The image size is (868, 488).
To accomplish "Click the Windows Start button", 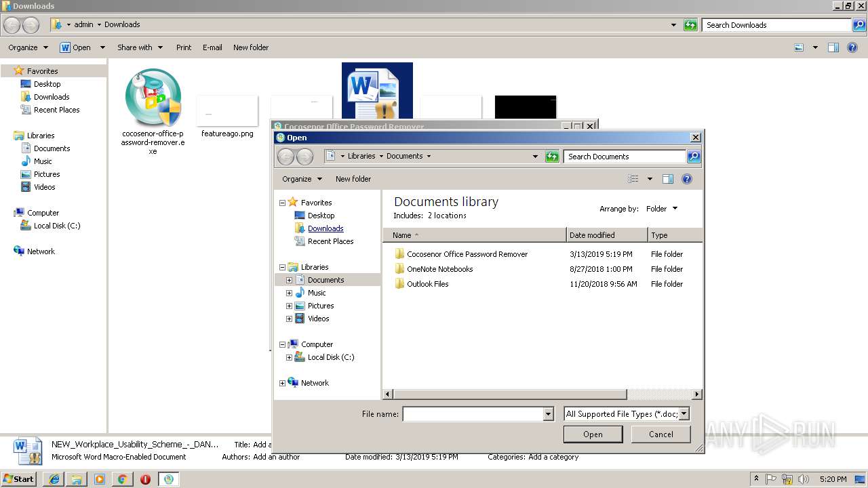I will 19,479.
